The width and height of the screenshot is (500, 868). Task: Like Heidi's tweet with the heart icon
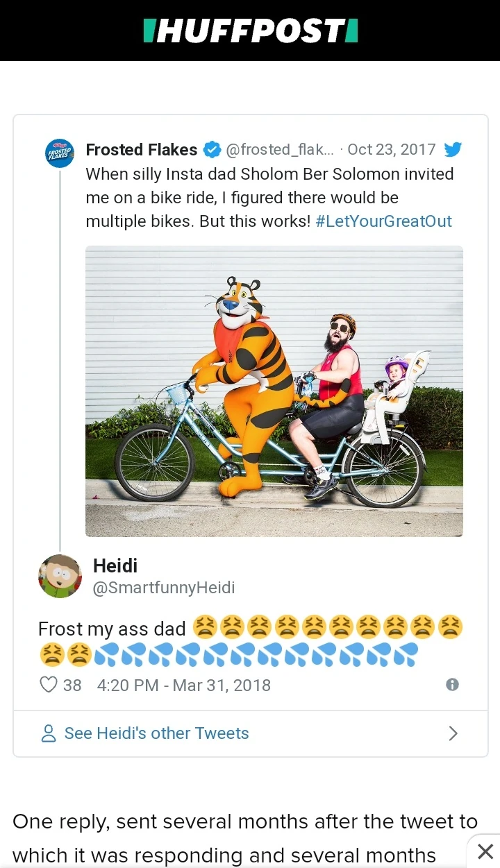(49, 685)
